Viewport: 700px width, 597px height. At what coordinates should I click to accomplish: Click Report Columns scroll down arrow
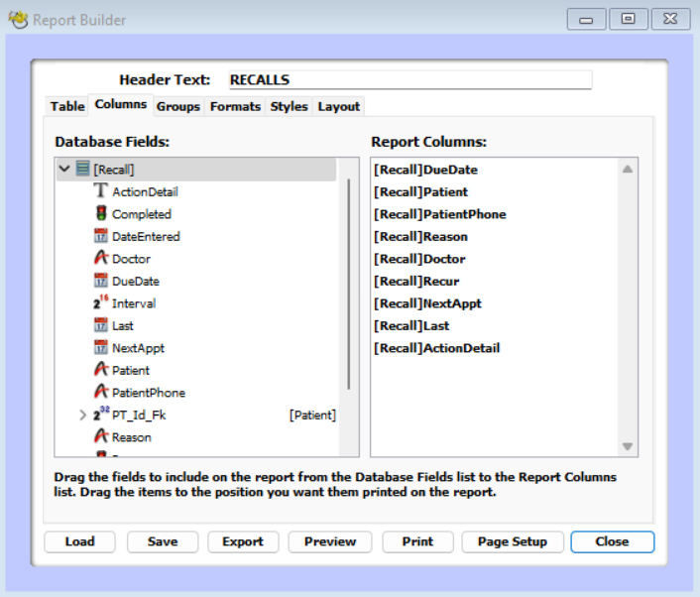[x=628, y=446]
